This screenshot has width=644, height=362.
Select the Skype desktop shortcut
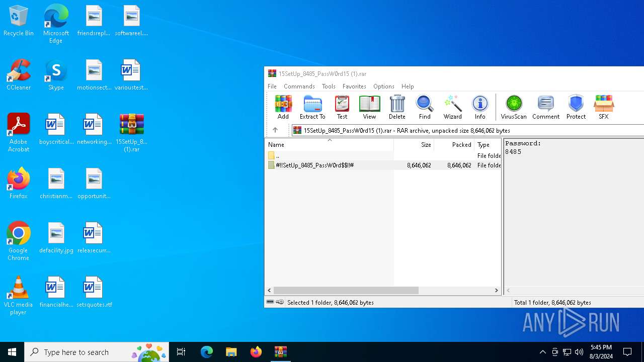click(56, 75)
